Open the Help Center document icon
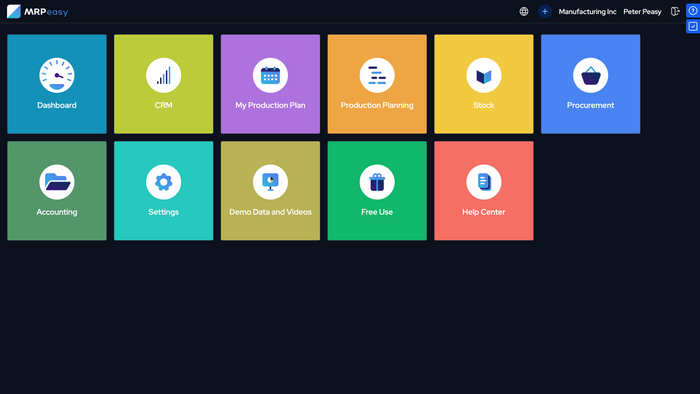The height and width of the screenshot is (394, 700). pos(483,182)
